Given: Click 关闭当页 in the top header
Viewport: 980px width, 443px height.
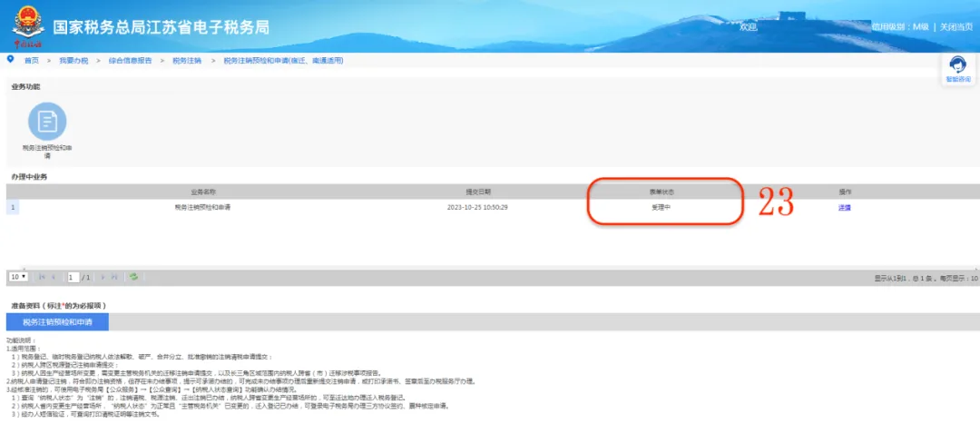Looking at the screenshot, I should pyautogui.click(x=956, y=27).
